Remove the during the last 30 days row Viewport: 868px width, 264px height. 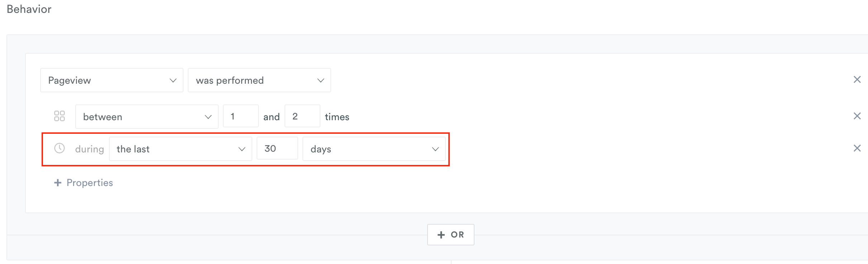click(857, 148)
